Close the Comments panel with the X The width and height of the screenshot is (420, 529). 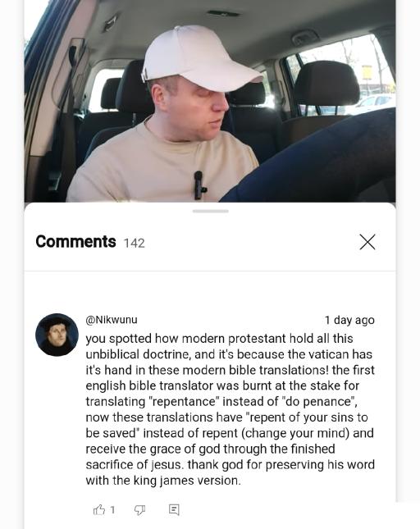367,242
